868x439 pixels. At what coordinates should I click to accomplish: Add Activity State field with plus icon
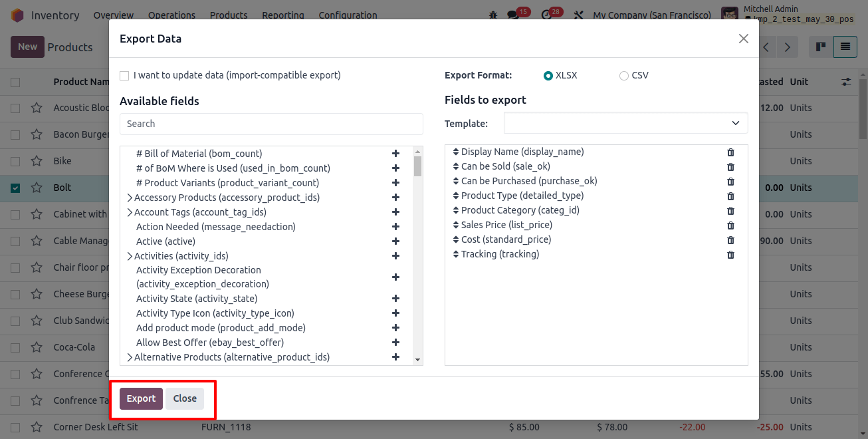click(395, 299)
